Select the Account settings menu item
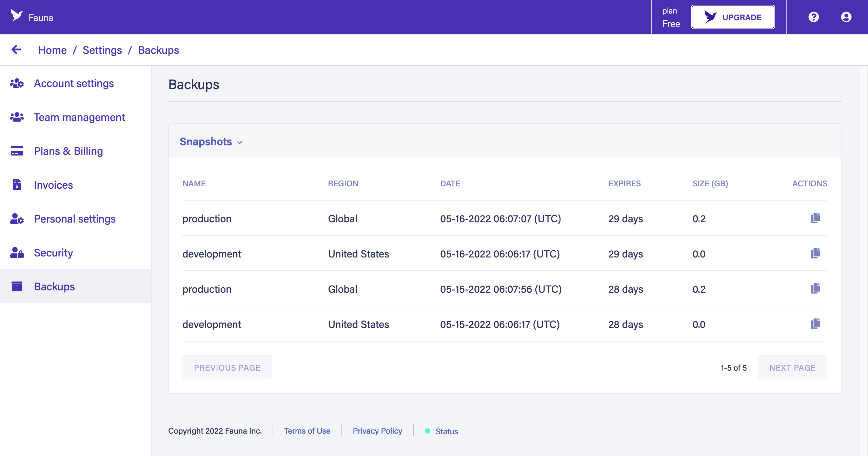 point(74,83)
